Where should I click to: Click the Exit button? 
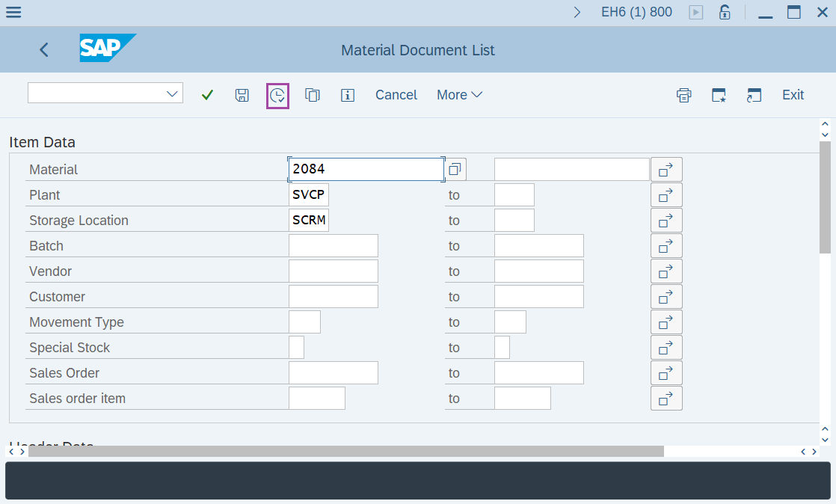tap(793, 95)
